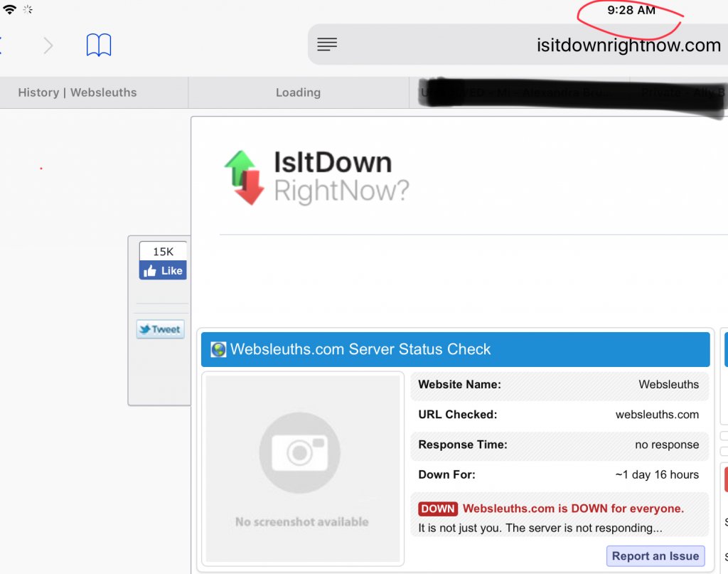Viewport: 728px width, 574px height.
Task: Tap the back navigation arrow
Action: pos(1,46)
